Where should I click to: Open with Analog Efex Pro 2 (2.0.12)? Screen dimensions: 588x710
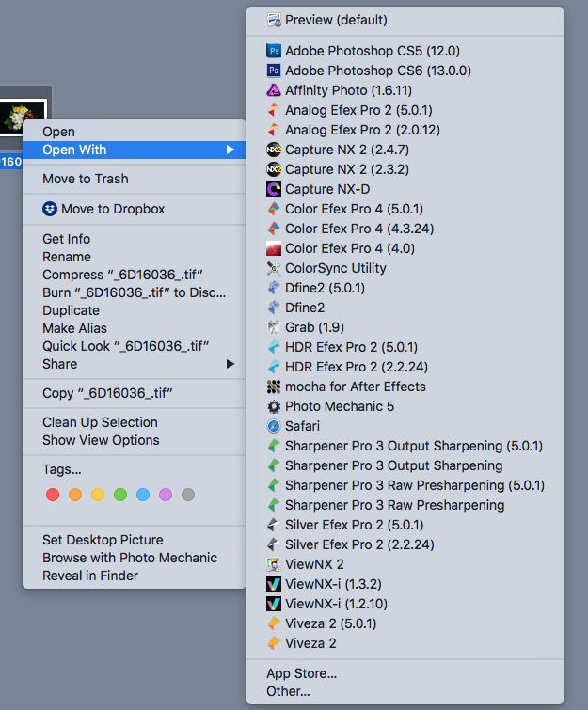click(405, 130)
